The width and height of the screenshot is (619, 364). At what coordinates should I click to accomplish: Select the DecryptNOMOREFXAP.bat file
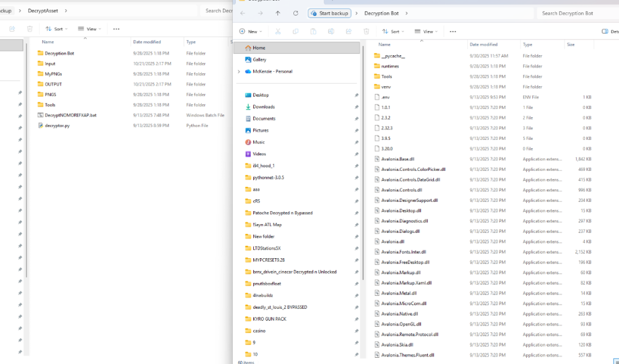71,115
